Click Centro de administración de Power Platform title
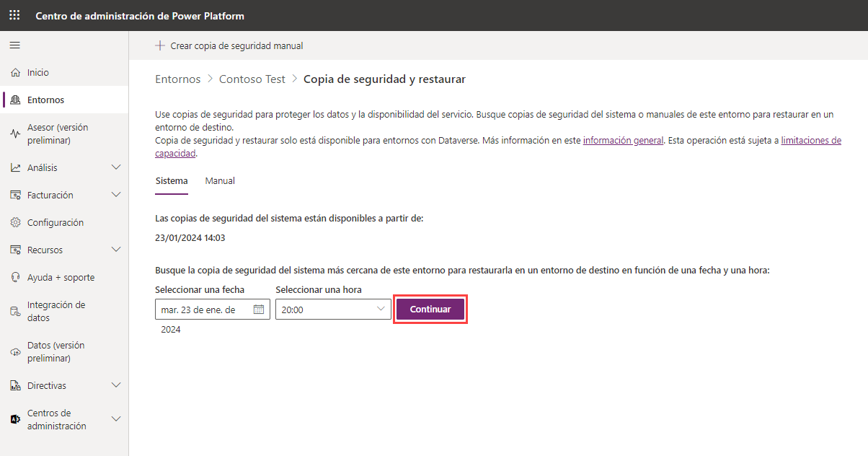The height and width of the screenshot is (456, 868). pyautogui.click(x=140, y=16)
